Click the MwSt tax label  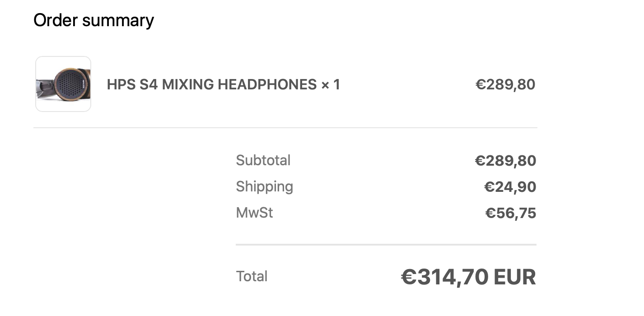[x=254, y=213]
